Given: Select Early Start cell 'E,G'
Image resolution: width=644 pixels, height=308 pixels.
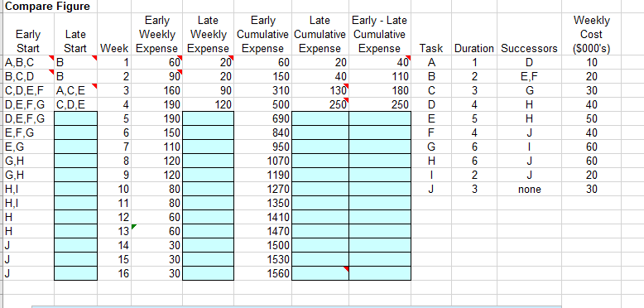Looking at the screenshot, I should coord(29,147).
